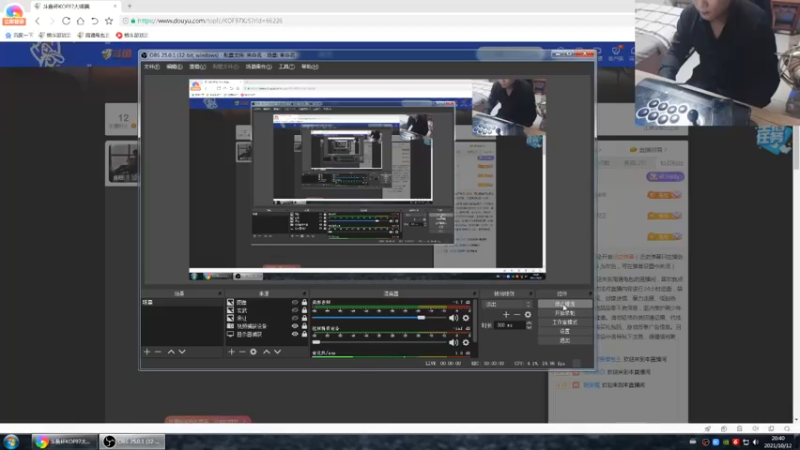Click the mixer panel vertical scrollbar
The height and width of the screenshot is (450, 800).
[476, 321]
